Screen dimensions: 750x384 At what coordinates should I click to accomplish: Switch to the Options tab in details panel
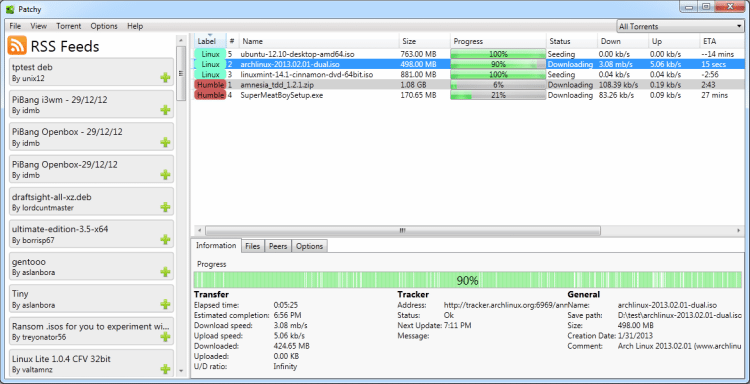[309, 246]
